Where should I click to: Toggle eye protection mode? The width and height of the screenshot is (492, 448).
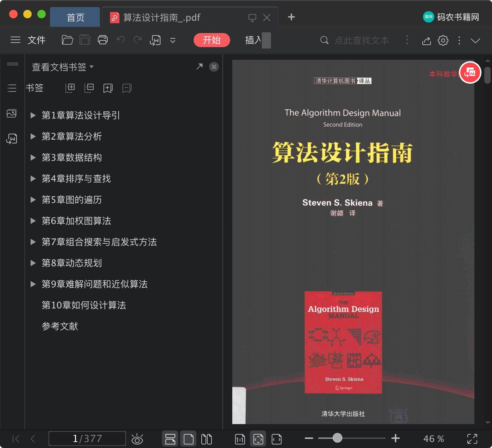click(x=137, y=439)
